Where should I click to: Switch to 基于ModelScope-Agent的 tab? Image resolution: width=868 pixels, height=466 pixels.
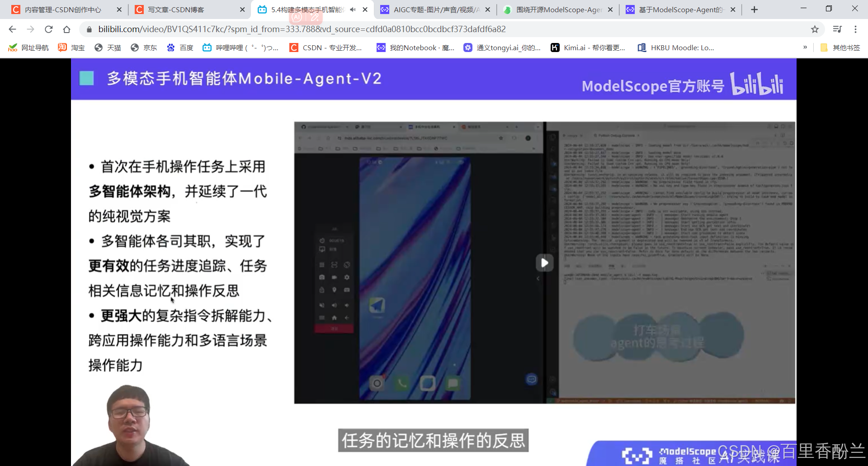(x=681, y=10)
